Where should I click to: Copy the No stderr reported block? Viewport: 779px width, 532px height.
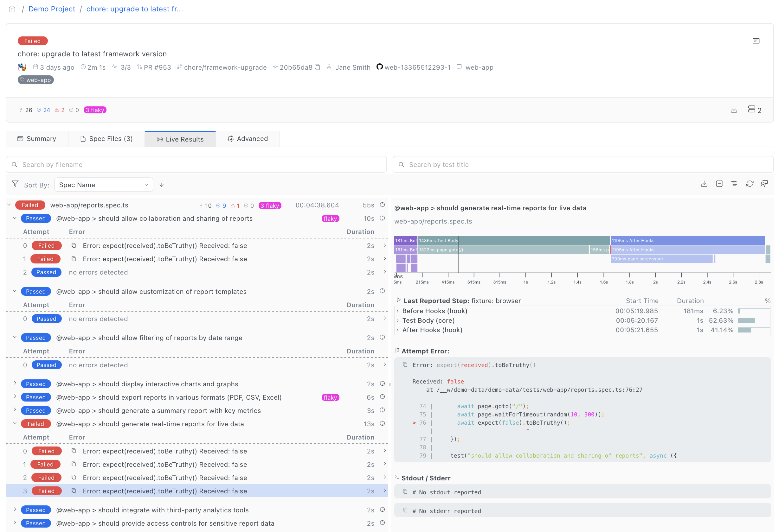pos(405,510)
